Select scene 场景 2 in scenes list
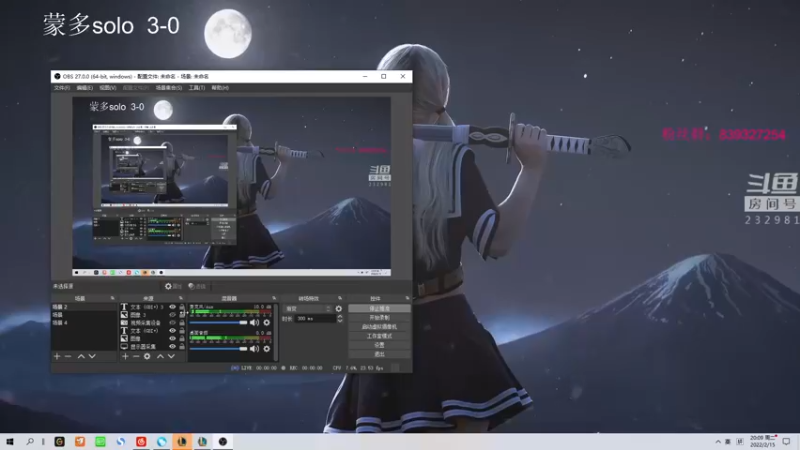800x450 pixels. 84,307
